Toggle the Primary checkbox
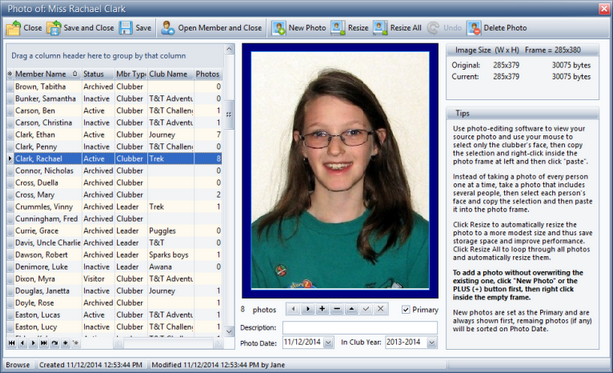The image size is (613, 373). tap(406, 310)
